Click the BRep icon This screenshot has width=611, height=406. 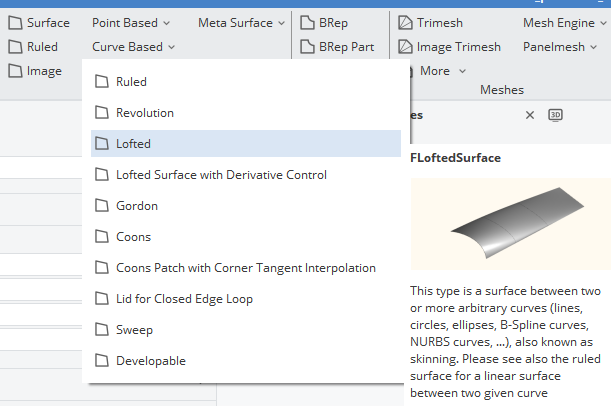point(307,23)
